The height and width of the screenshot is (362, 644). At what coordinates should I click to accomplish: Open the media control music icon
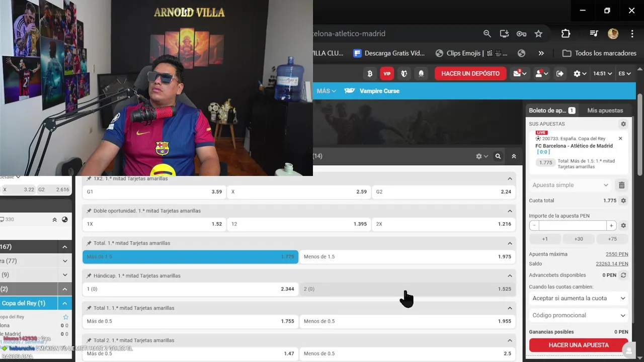(594, 34)
